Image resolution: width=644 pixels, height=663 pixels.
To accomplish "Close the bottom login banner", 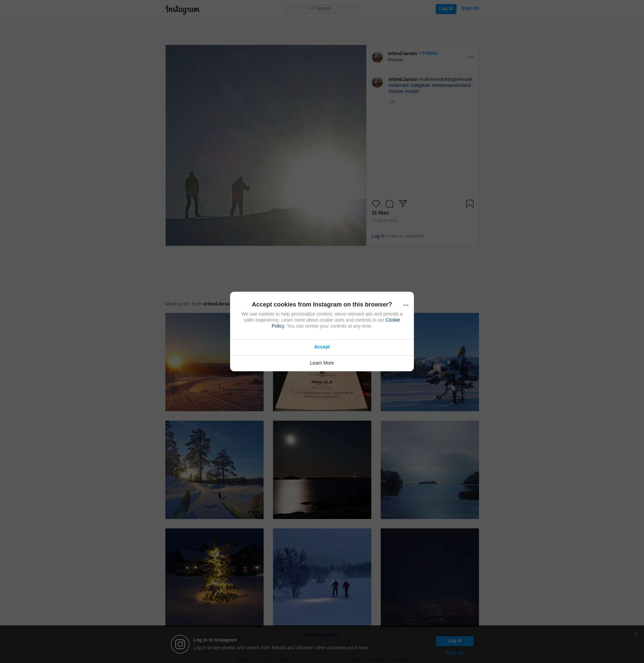I will (x=636, y=633).
